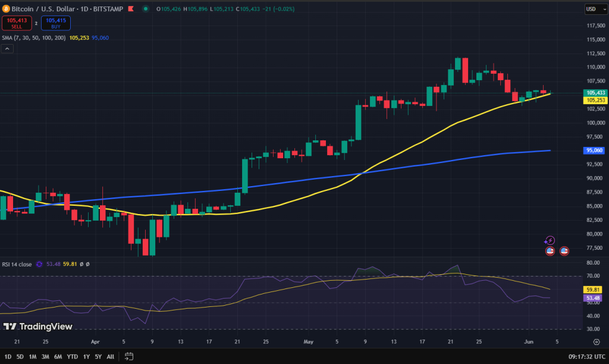Collapse the indicator legend with the chevron
This screenshot has width=609, height=364.
(7, 49)
